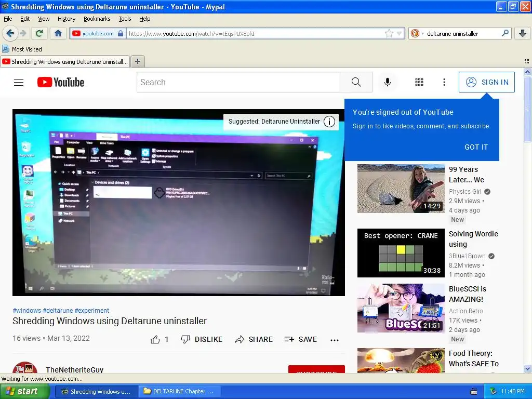The width and height of the screenshot is (532, 399).
Task: Click the site identity padlock icon
Action: pyautogui.click(x=121, y=33)
